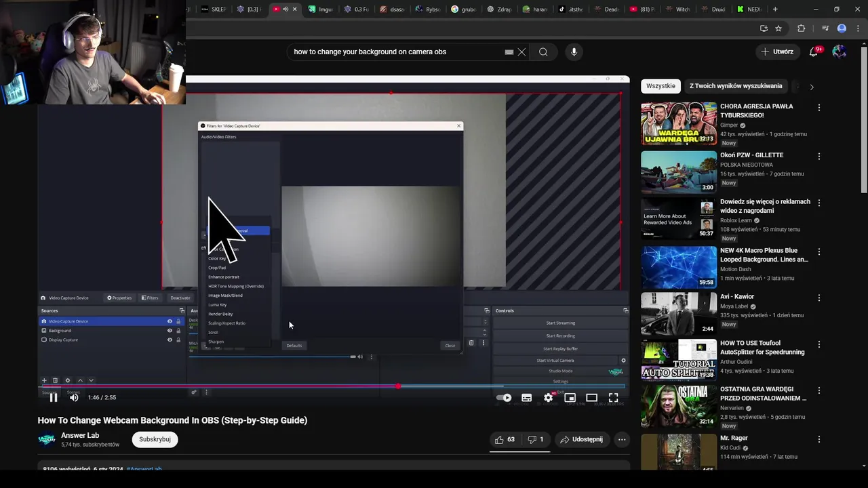Open options for the NEW 4K Macro Plexus video

click(818, 251)
